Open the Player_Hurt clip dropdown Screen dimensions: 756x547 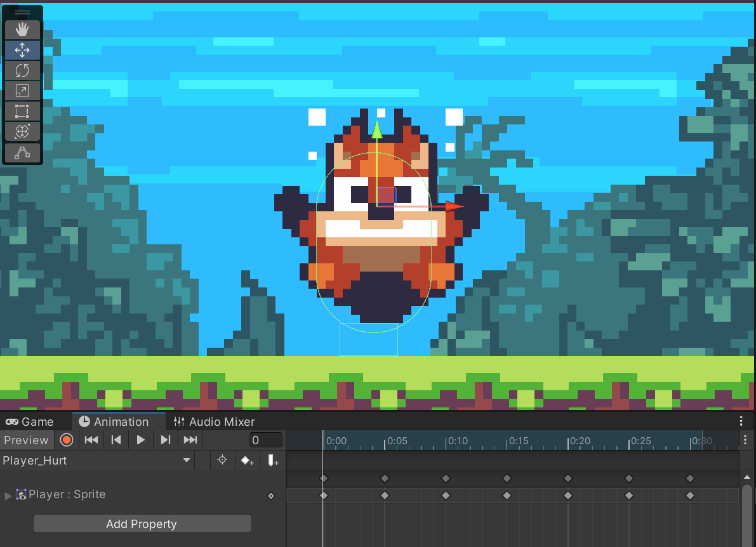(x=186, y=461)
